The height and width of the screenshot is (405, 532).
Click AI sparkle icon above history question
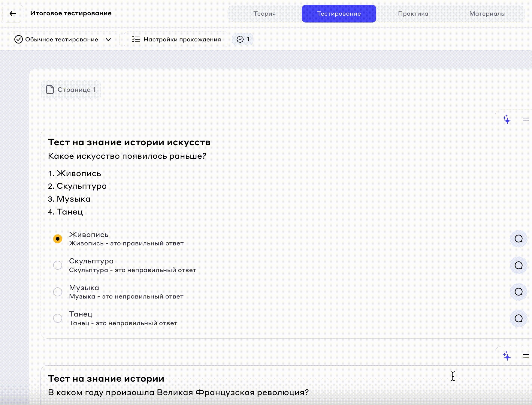[x=507, y=356]
